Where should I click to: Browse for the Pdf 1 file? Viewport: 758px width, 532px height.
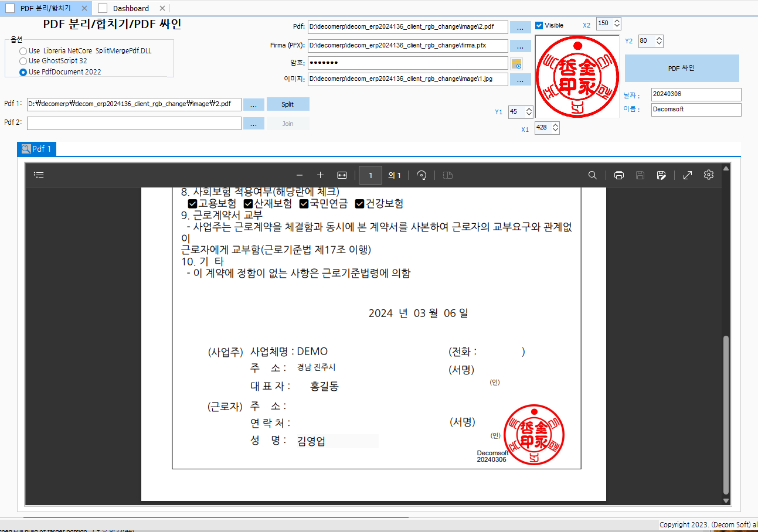[x=253, y=104]
